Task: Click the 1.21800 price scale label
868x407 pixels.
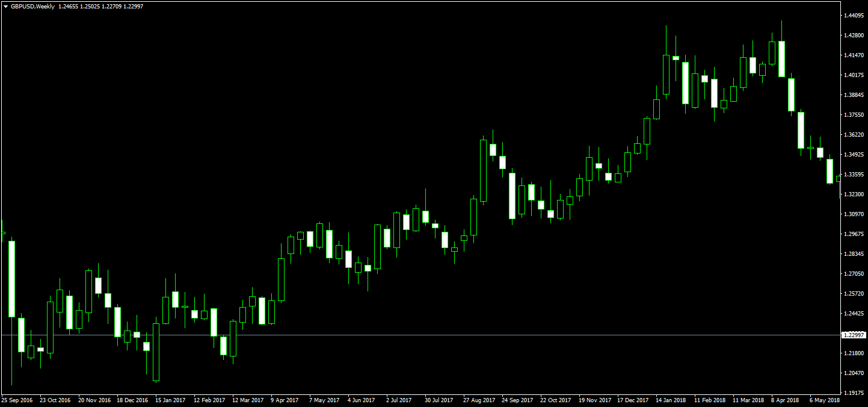Action: pyautogui.click(x=854, y=353)
